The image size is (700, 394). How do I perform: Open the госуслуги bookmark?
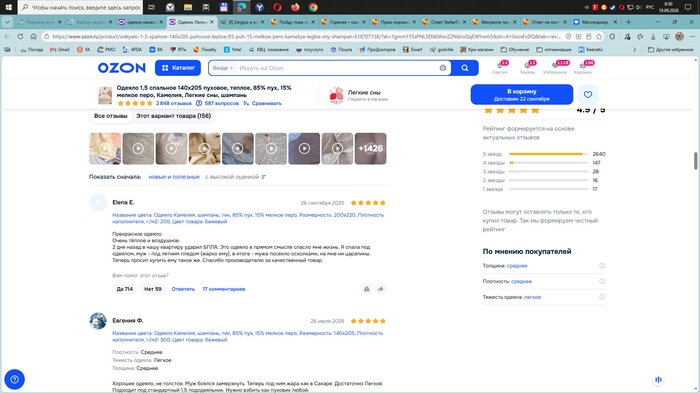click(309, 50)
